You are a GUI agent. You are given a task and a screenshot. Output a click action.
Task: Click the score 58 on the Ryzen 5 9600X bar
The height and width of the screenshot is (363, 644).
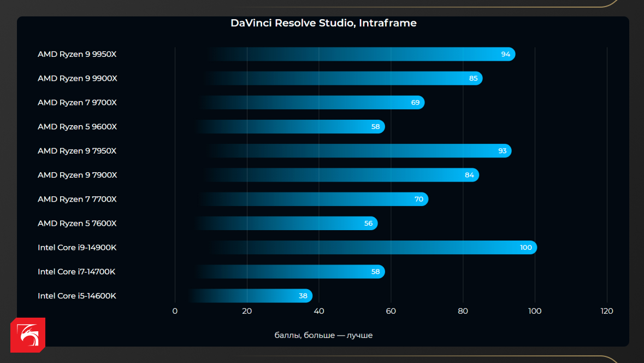pyautogui.click(x=375, y=127)
